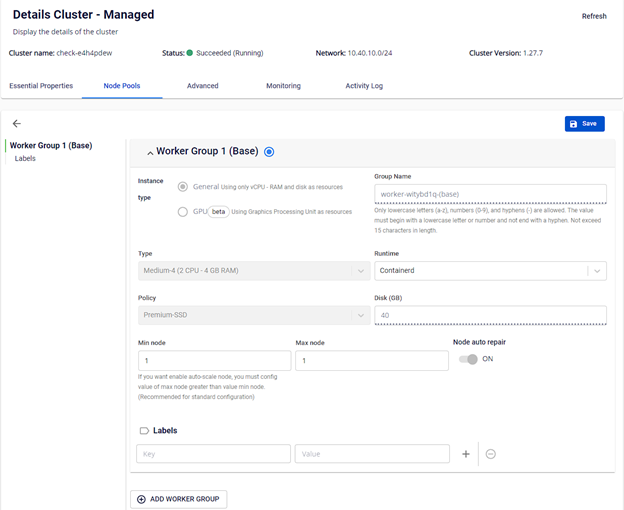Click the Refresh link
The width and height of the screenshot is (624, 510).
coord(594,16)
